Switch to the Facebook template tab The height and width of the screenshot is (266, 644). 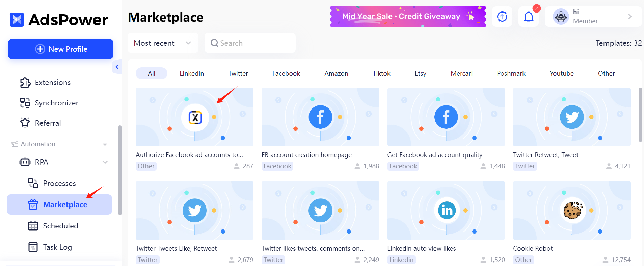tap(286, 73)
